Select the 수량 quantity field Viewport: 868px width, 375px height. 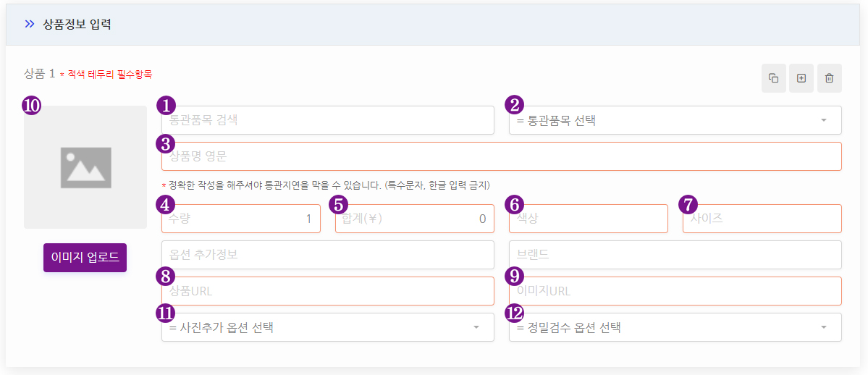(x=241, y=219)
